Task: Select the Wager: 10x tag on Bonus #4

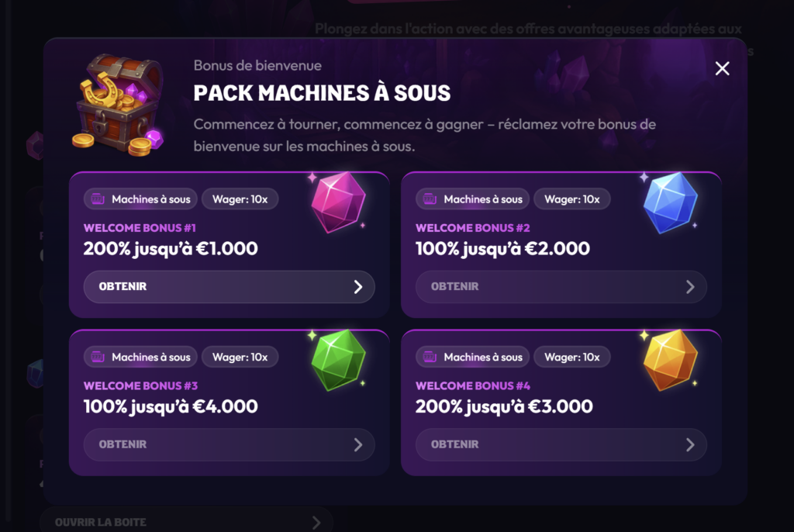Action: (571, 358)
